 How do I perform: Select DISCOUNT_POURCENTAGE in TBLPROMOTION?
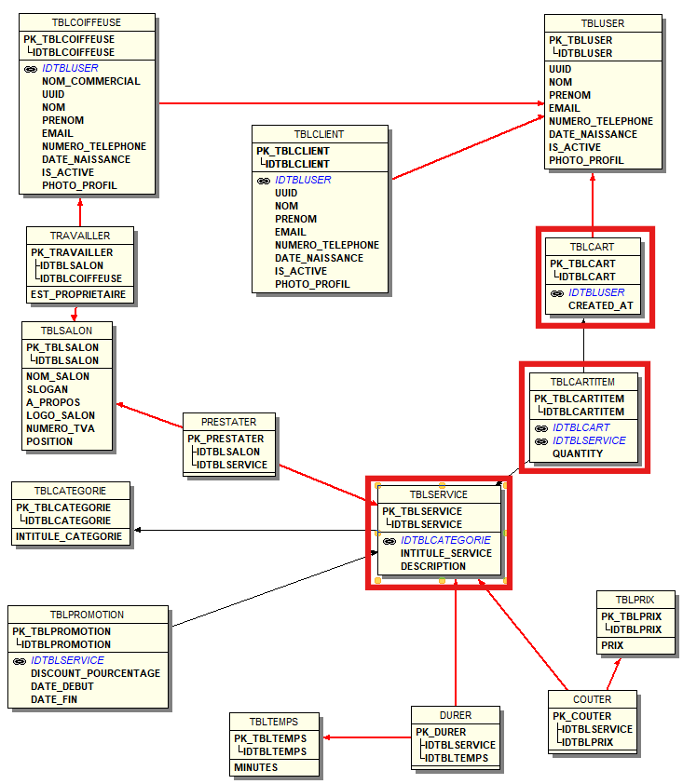coord(95,674)
